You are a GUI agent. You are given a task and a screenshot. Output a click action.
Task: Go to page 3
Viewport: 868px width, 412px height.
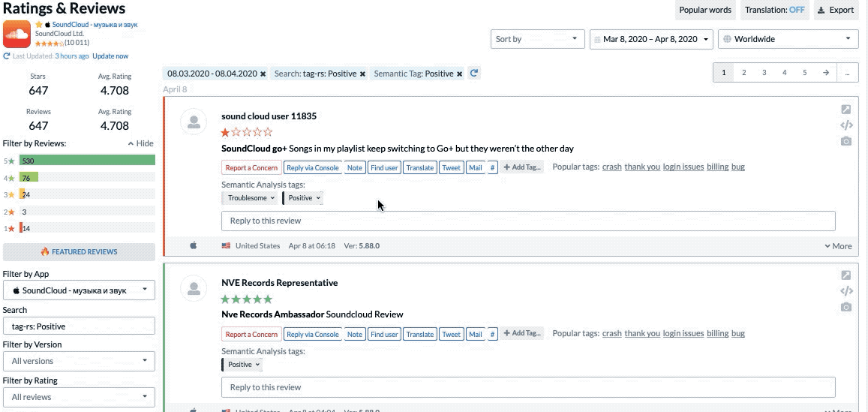(x=764, y=73)
